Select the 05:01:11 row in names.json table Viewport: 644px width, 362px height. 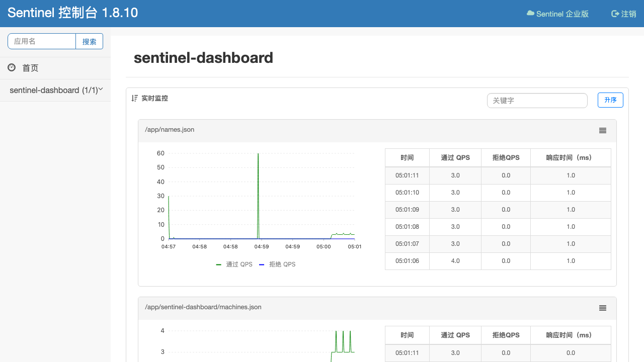(498, 175)
